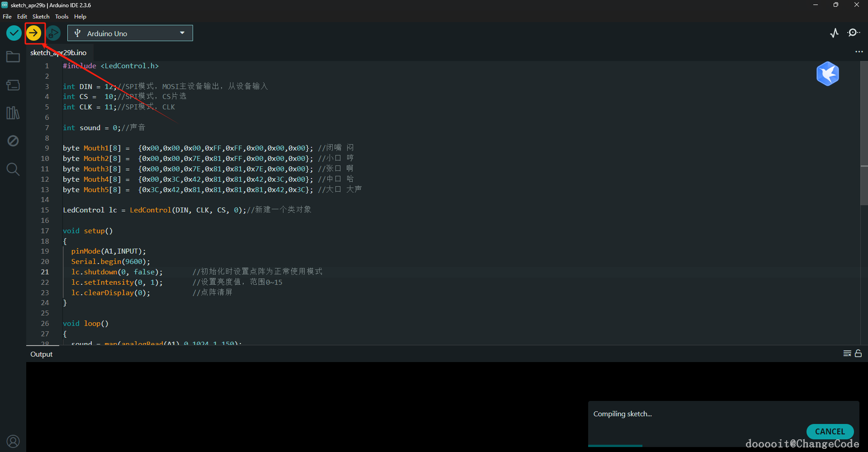This screenshot has width=868, height=452.
Task: Open the Sketch menu
Action: coord(41,17)
